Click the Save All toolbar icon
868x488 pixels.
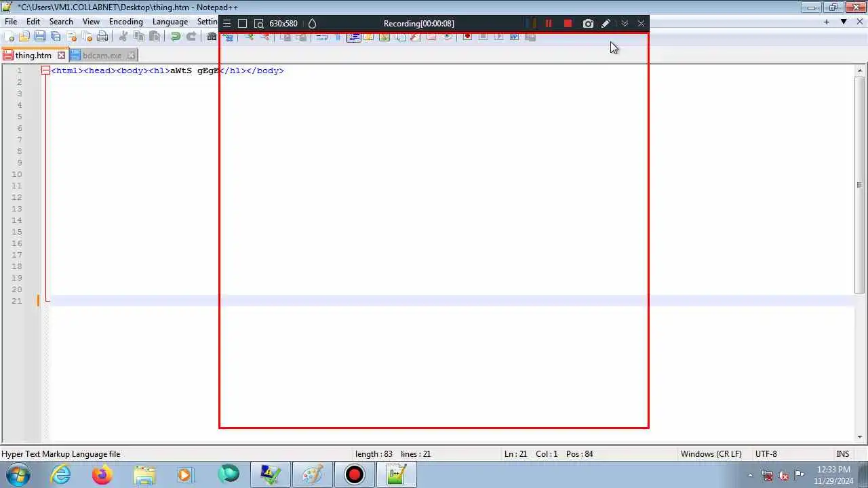pyautogui.click(x=56, y=37)
